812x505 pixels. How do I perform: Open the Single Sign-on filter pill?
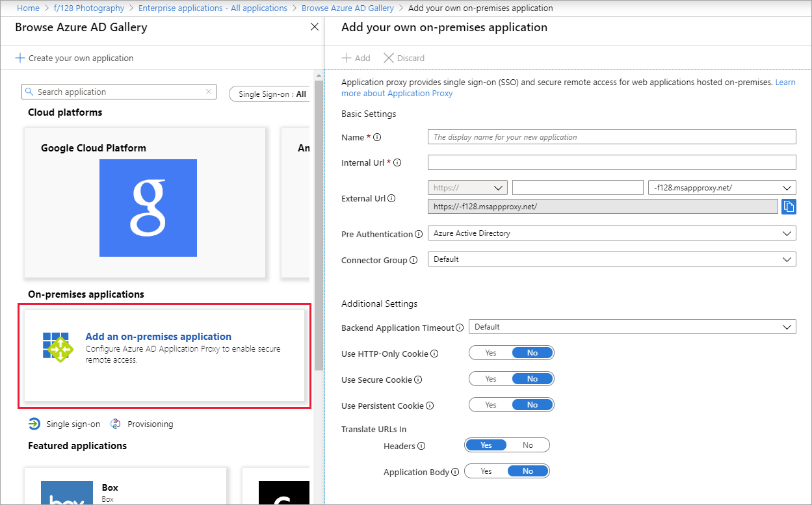pyautogui.click(x=270, y=94)
